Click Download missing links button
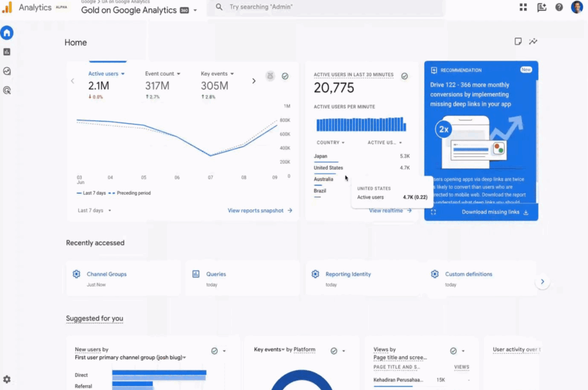The width and height of the screenshot is (588, 390). pos(495,212)
